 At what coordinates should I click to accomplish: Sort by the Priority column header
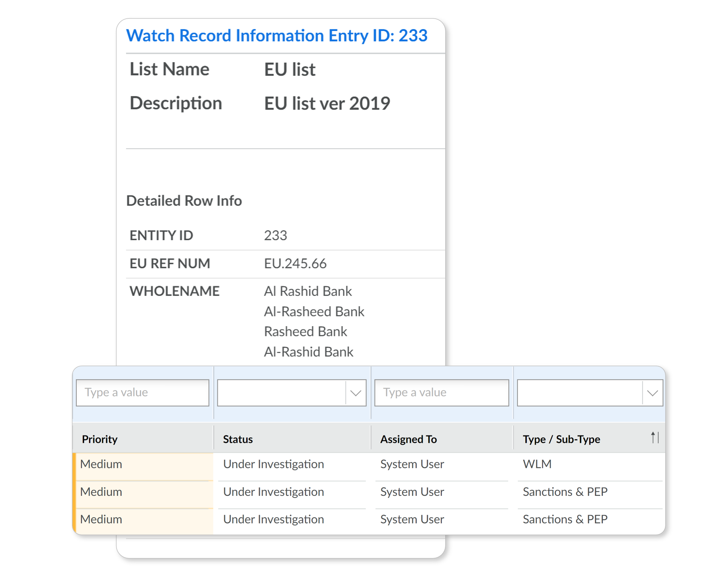pyautogui.click(x=100, y=439)
